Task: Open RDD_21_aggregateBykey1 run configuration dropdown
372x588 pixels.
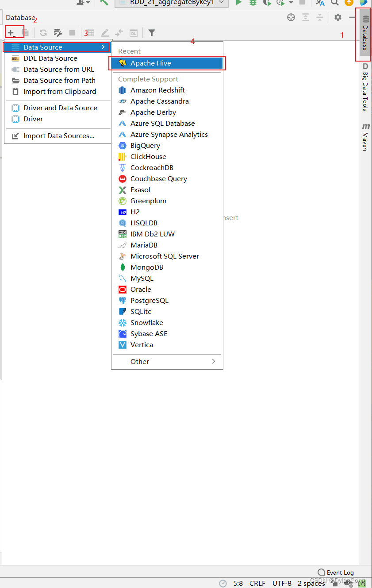Action: [172, 3]
